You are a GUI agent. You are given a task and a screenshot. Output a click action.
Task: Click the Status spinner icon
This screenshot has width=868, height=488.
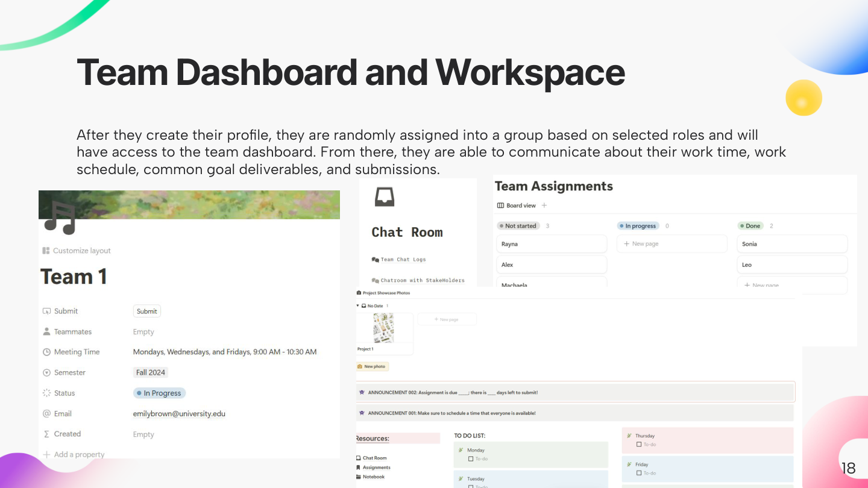click(x=46, y=393)
